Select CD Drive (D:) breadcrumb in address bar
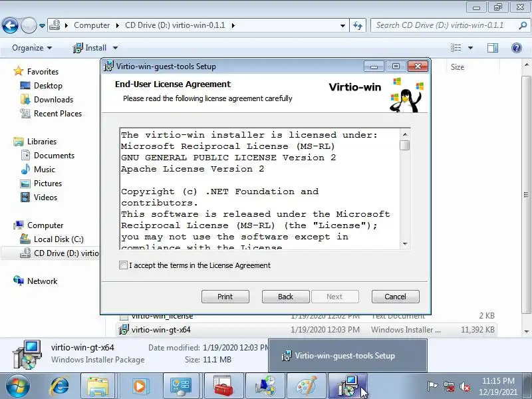The width and height of the screenshot is (532, 399). coord(175,25)
